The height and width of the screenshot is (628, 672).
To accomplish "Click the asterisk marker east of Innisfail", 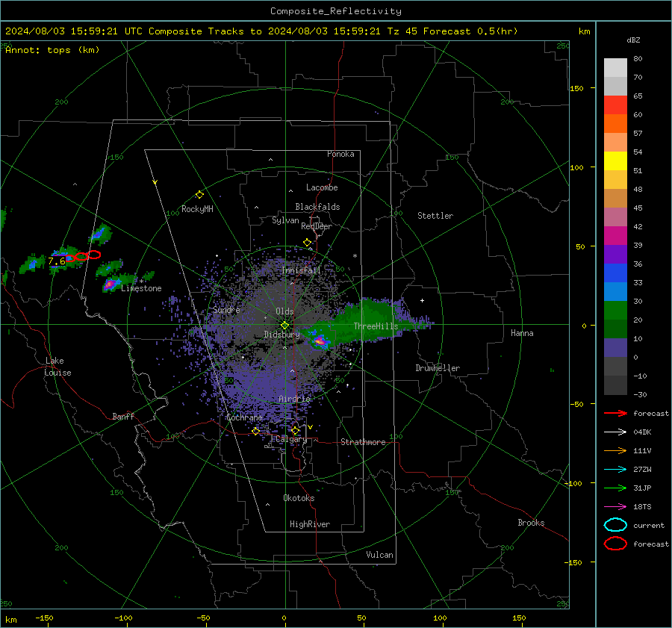I will (x=355, y=256).
